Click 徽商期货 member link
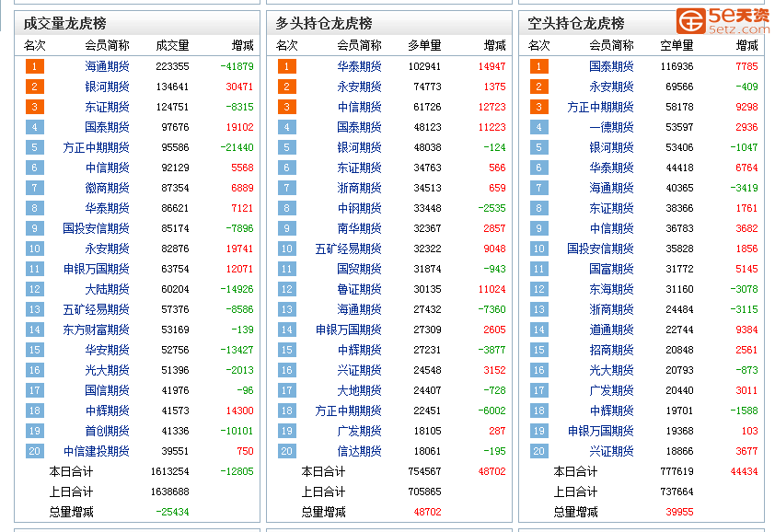775x532 pixels. 107,188
